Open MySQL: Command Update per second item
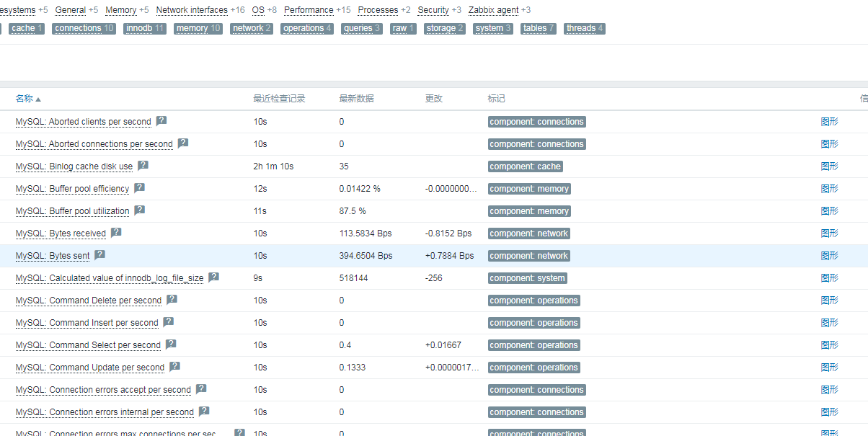Viewport: 868px width, 436px height. [x=90, y=368]
